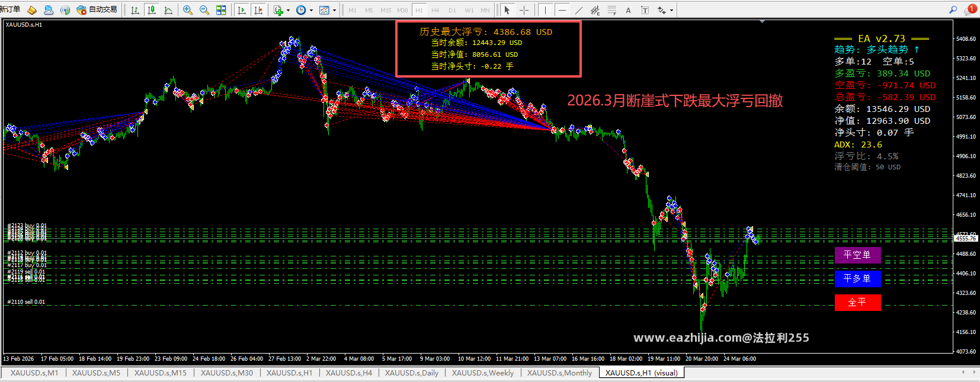980x382 pixels.
Task: Click the red 全平 close-all button
Action: pyautogui.click(x=857, y=303)
